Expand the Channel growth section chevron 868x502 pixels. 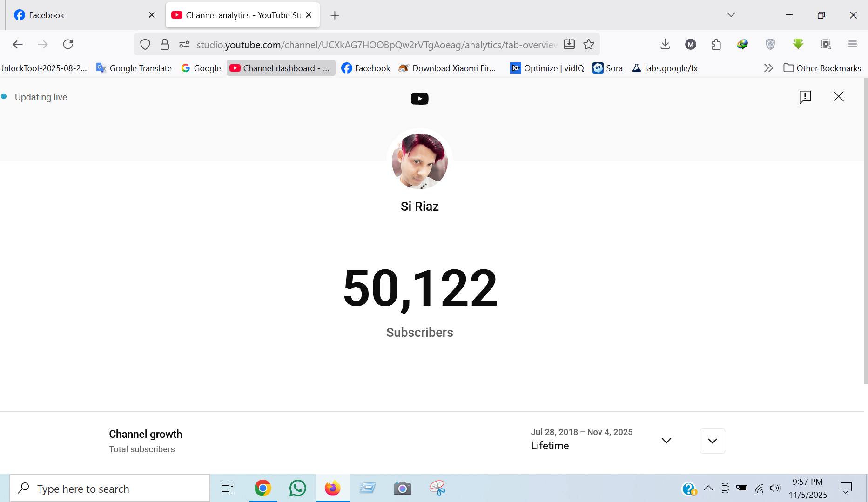(712, 441)
